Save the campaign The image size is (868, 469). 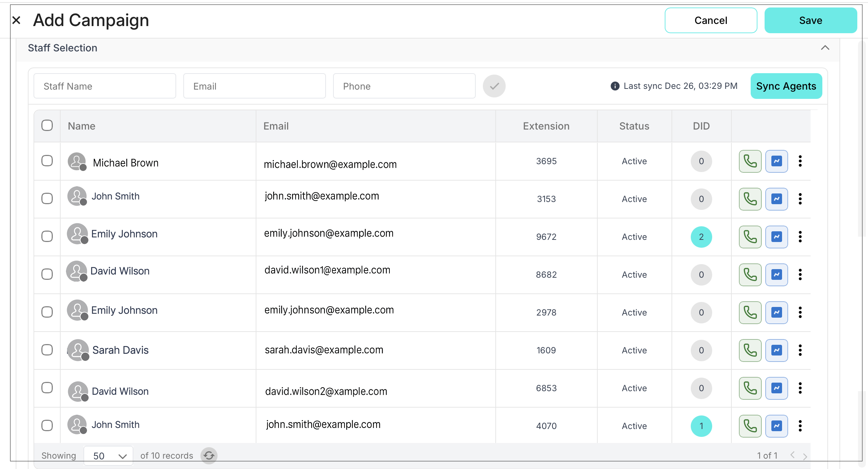pyautogui.click(x=810, y=20)
